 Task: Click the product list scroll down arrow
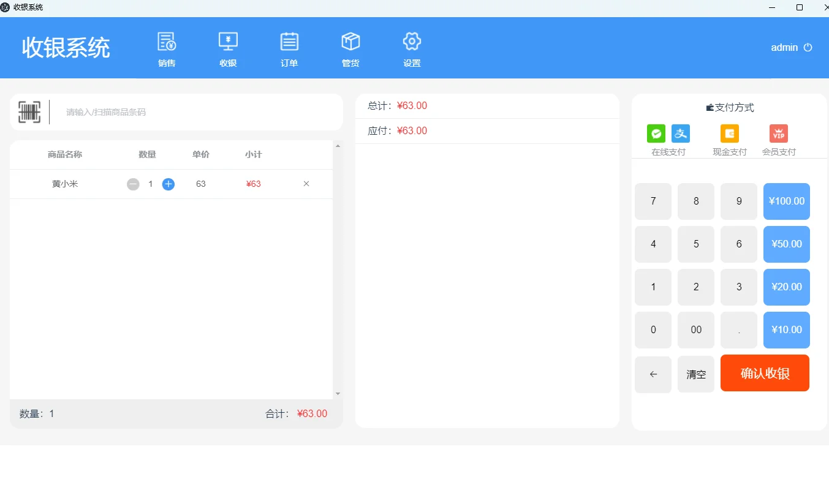(x=338, y=394)
